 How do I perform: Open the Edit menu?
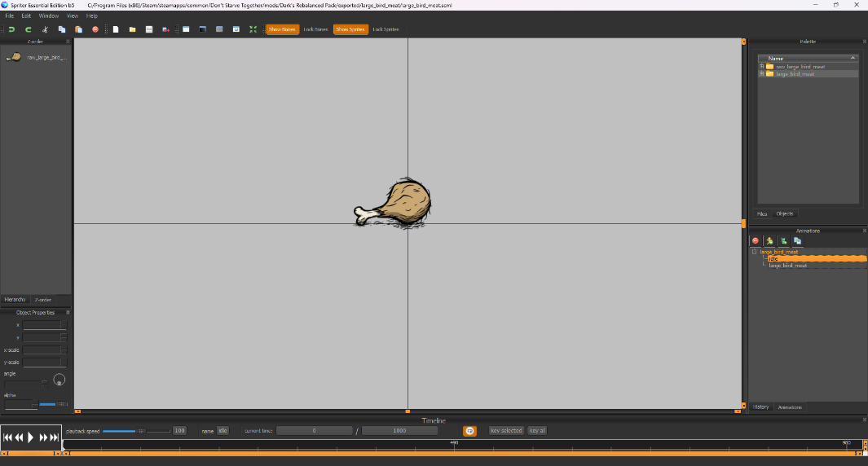coord(26,16)
